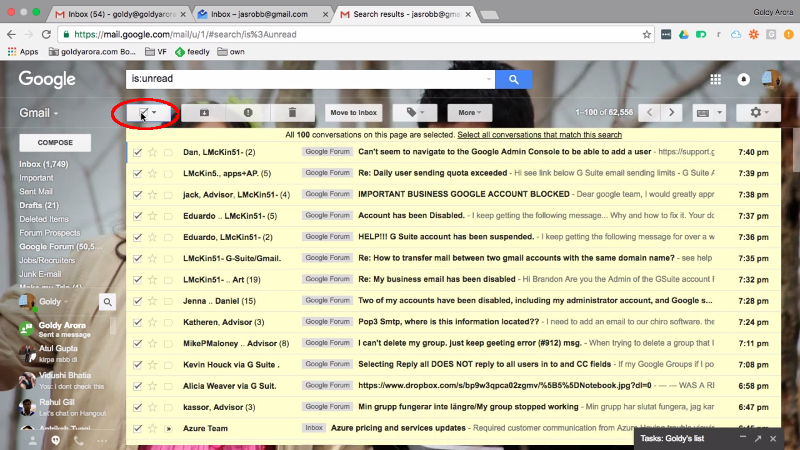
Task: Delete selected conversations with trash icon
Action: pyautogui.click(x=292, y=112)
